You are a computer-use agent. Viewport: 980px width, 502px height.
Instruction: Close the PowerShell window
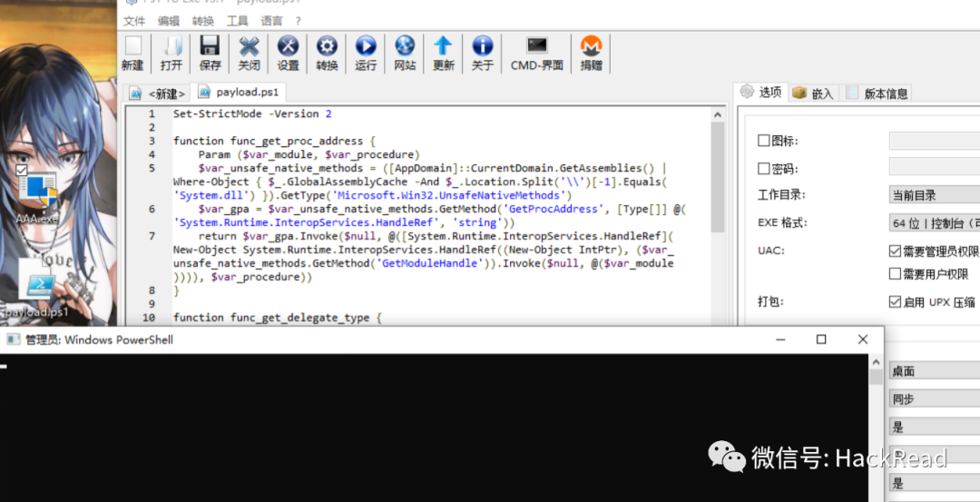pyautogui.click(x=863, y=340)
